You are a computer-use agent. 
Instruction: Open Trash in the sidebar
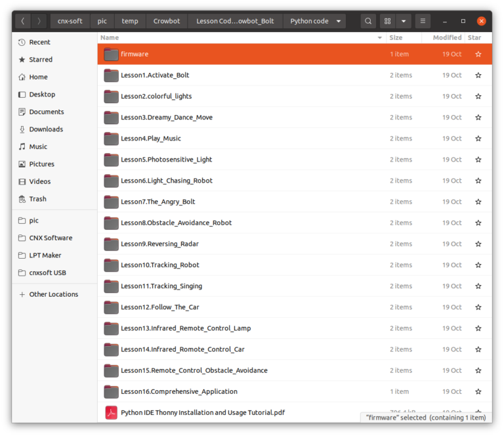coord(37,199)
